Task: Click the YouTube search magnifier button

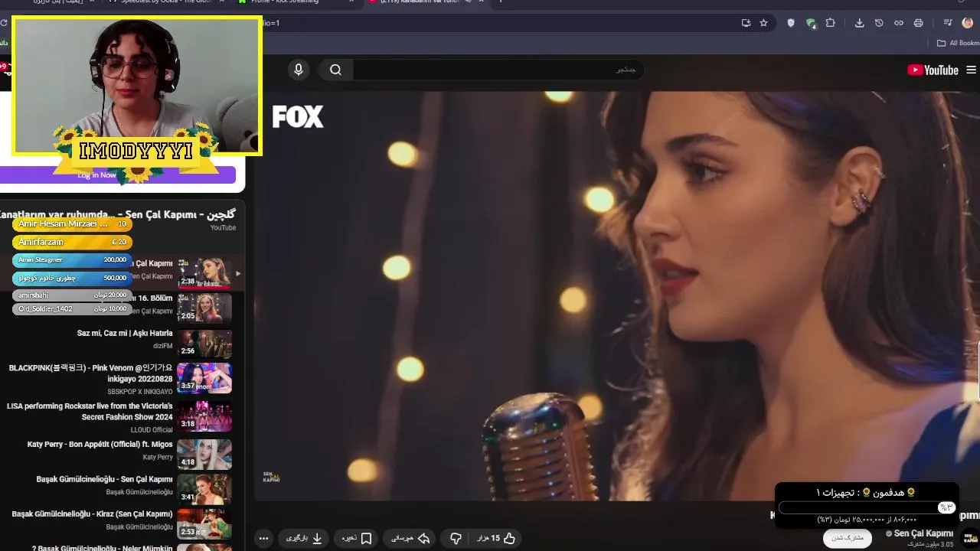Action: [335, 70]
